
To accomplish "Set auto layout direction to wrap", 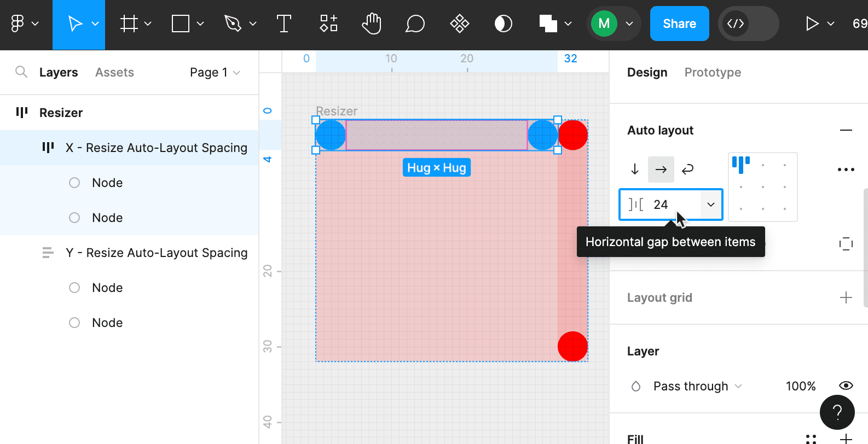I will tap(687, 170).
